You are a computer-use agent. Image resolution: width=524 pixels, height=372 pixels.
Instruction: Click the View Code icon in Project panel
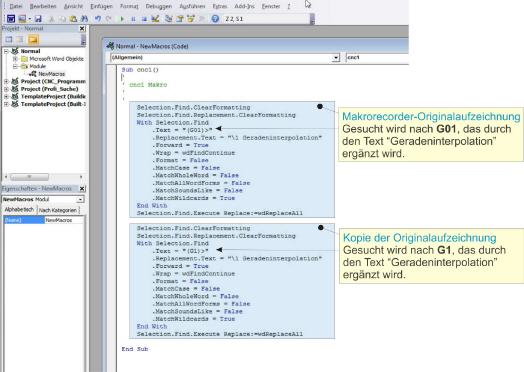9,40
